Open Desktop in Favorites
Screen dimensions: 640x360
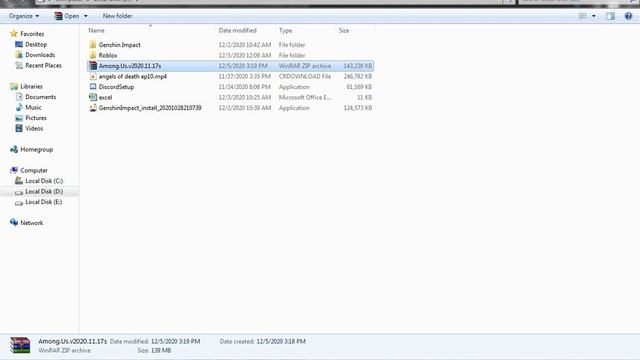(x=36, y=44)
